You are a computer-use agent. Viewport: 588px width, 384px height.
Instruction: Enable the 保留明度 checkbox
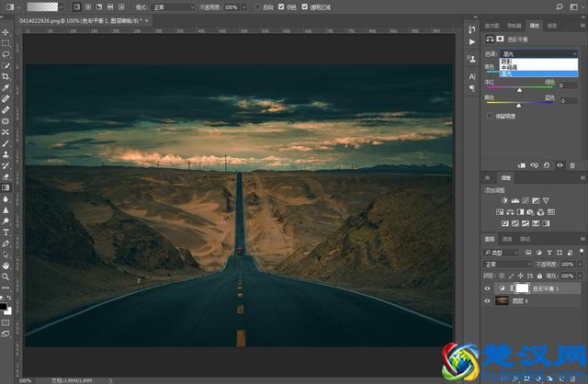489,116
